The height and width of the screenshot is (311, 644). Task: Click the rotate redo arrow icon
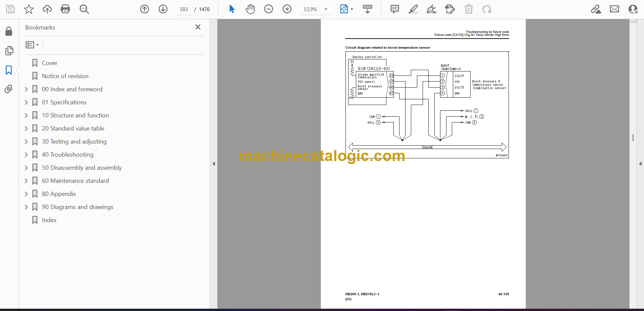(487, 9)
